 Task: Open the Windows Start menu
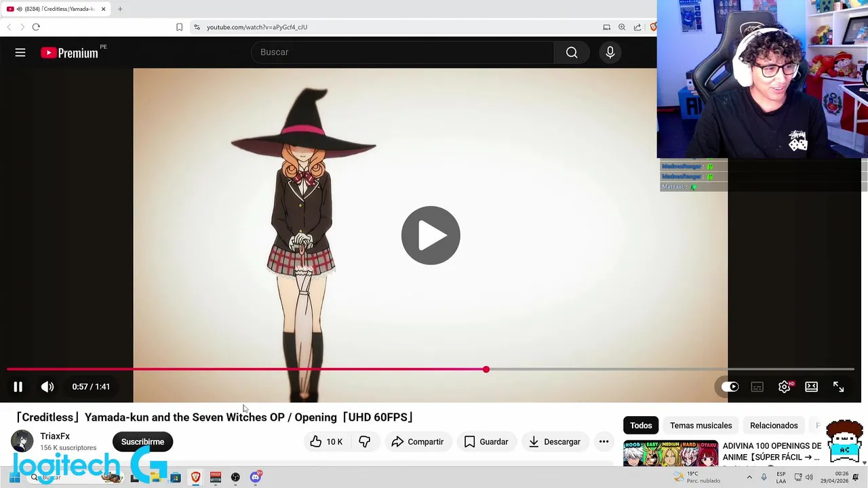click(14, 477)
